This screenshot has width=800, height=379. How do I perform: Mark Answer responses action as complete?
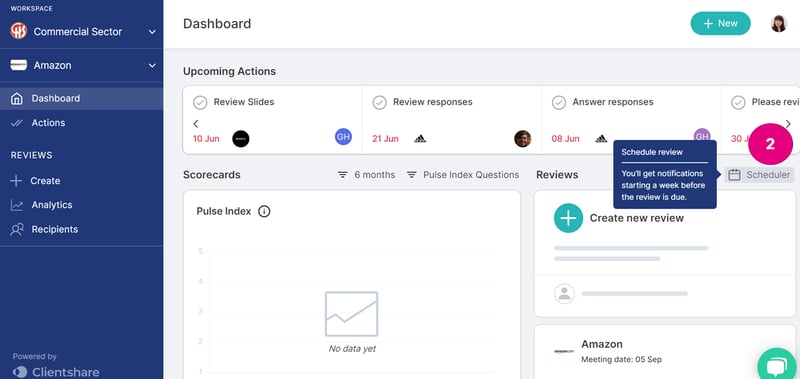[x=559, y=103]
